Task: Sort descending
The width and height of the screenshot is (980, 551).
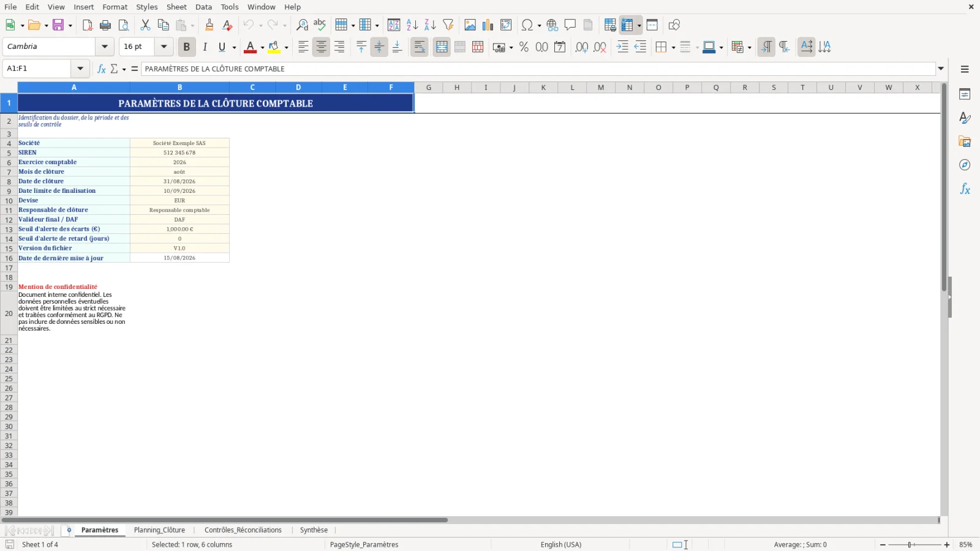Action: tap(430, 25)
